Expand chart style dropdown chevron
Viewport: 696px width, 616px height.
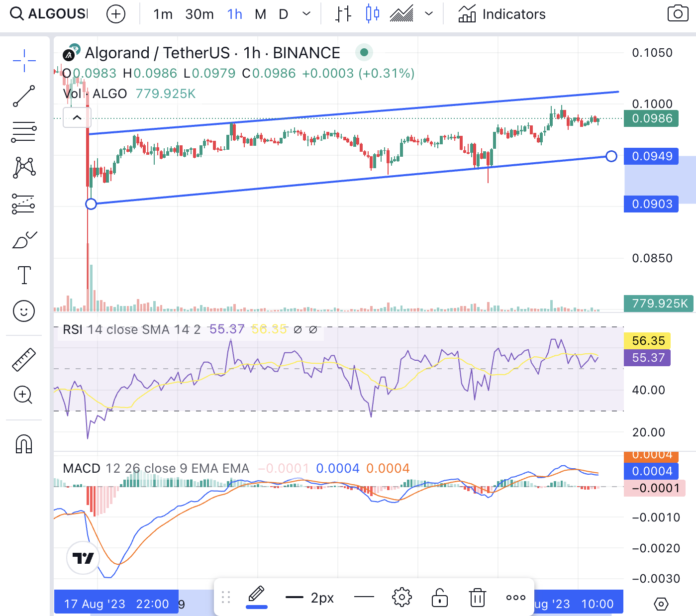click(x=429, y=14)
